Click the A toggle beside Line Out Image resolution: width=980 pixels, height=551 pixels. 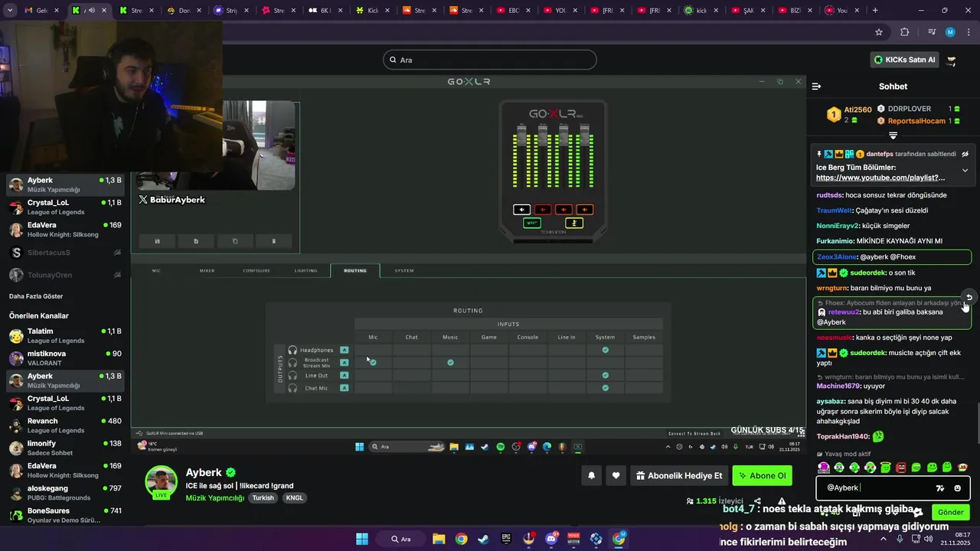345,375
